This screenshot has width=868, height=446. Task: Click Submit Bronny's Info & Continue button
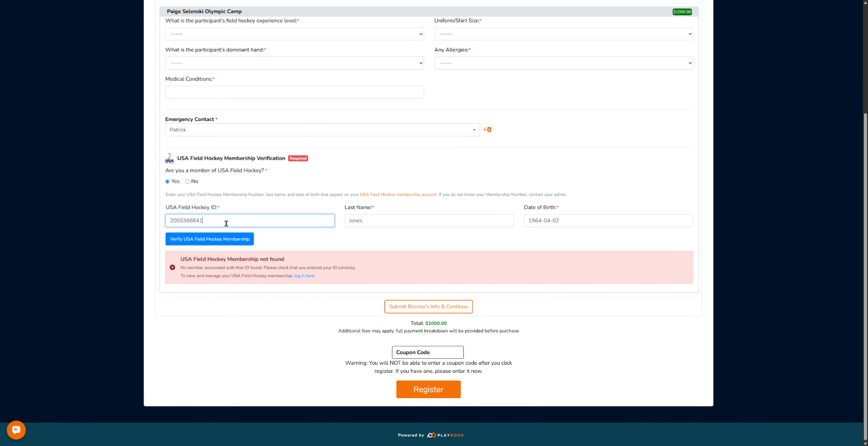coord(429,307)
